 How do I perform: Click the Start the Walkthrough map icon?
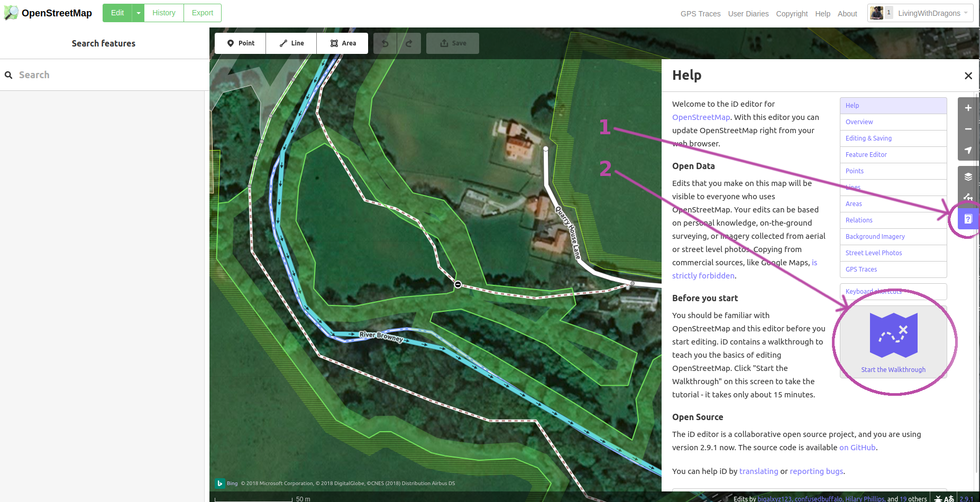(x=893, y=336)
